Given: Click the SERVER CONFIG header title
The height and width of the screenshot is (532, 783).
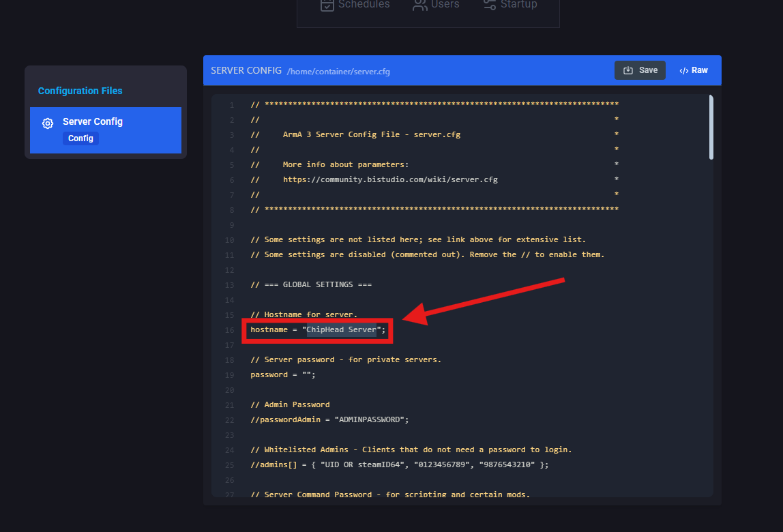Looking at the screenshot, I should (x=246, y=70).
